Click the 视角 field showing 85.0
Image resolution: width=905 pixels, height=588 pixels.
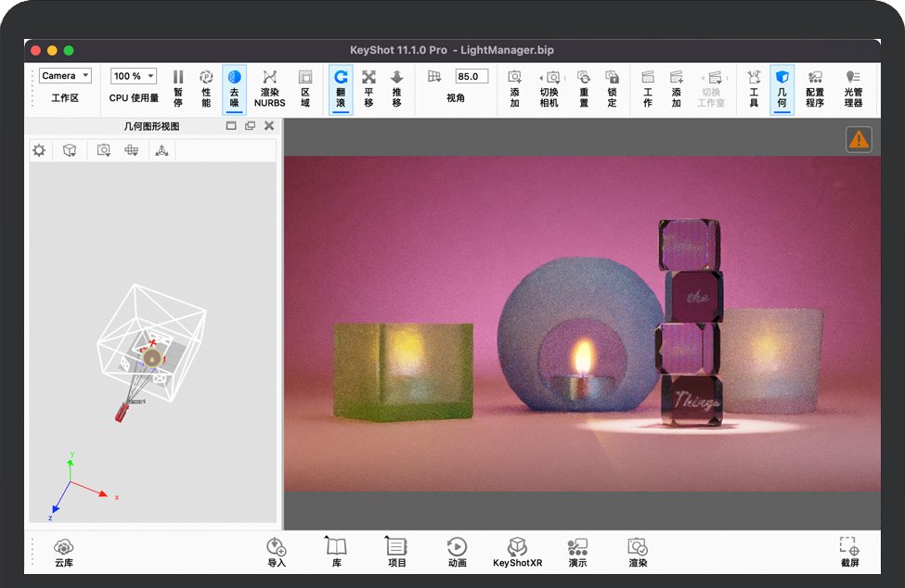[472, 76]
